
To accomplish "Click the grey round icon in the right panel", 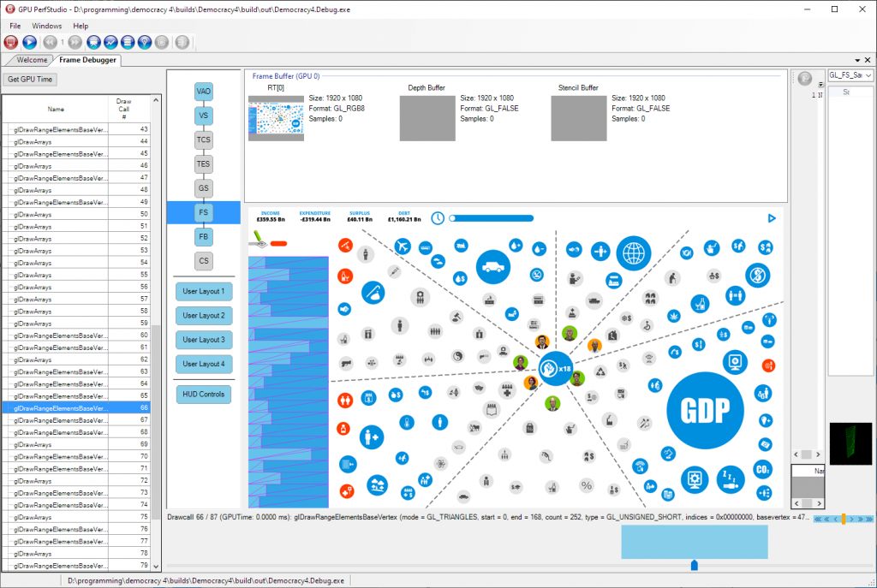I will point(805,79).
